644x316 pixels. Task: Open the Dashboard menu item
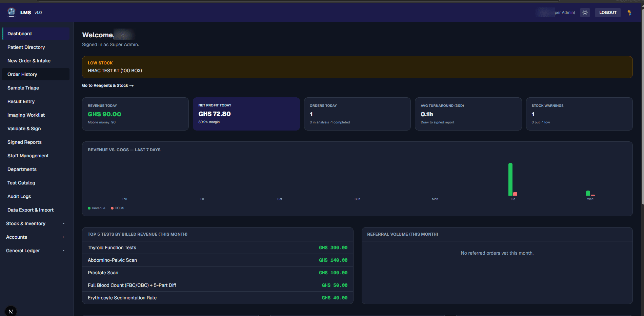36,34
